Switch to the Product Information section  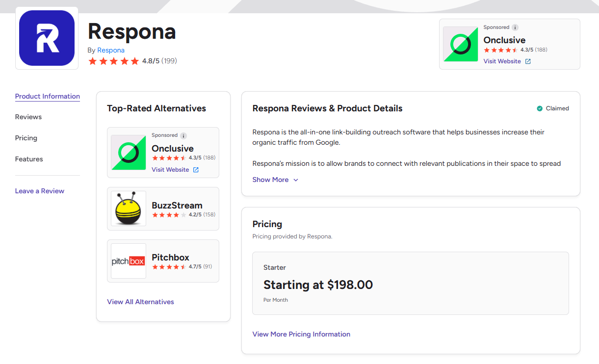tap(47, 96)
